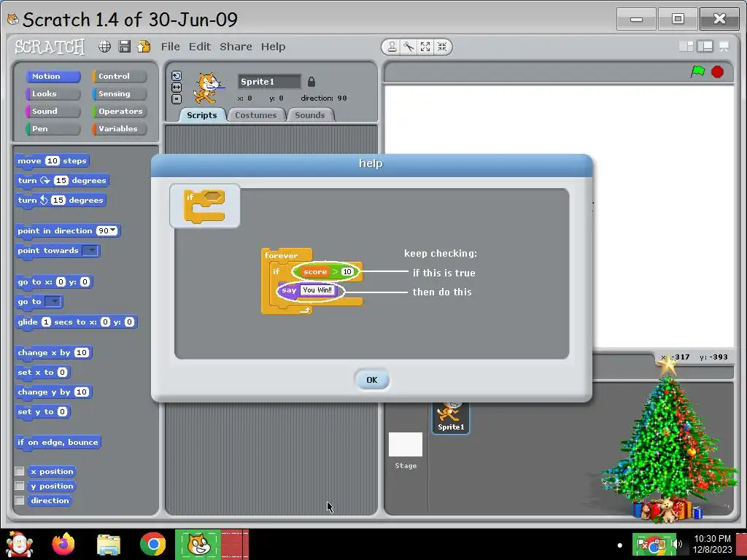This screenshot has height=560, width=747.
Task: Open the Costumes tab
Action: pos(256,114)
